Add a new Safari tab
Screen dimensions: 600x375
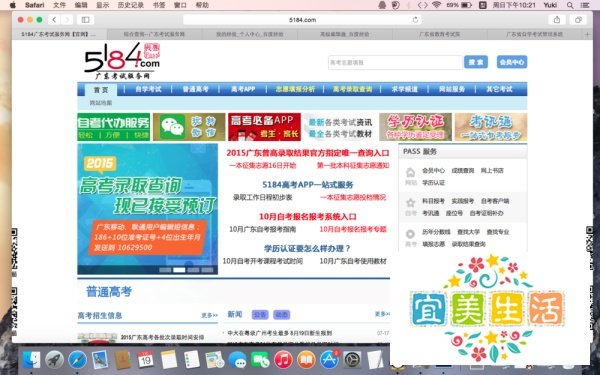(587, 34)
